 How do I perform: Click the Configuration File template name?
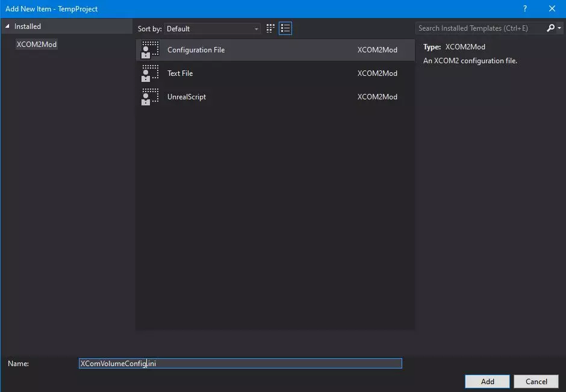click(x=196, y=50)
